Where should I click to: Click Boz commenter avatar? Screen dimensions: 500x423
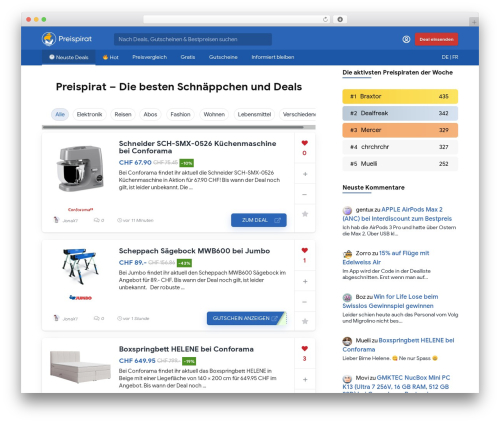coord(347,297)
